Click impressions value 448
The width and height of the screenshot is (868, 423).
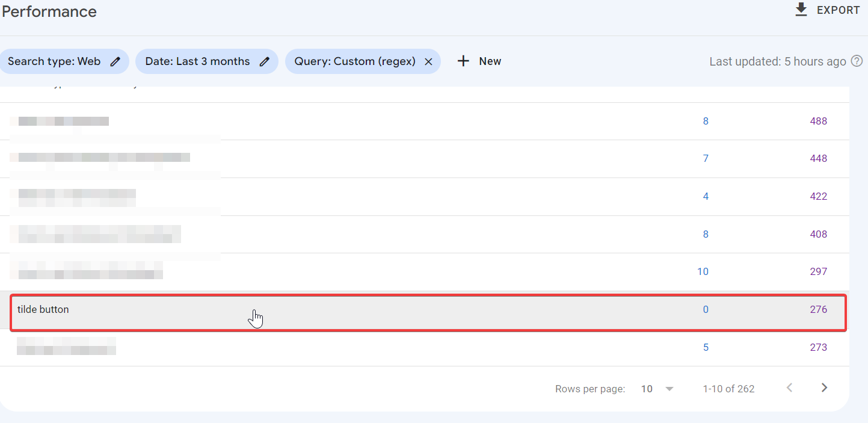point(819,158)
